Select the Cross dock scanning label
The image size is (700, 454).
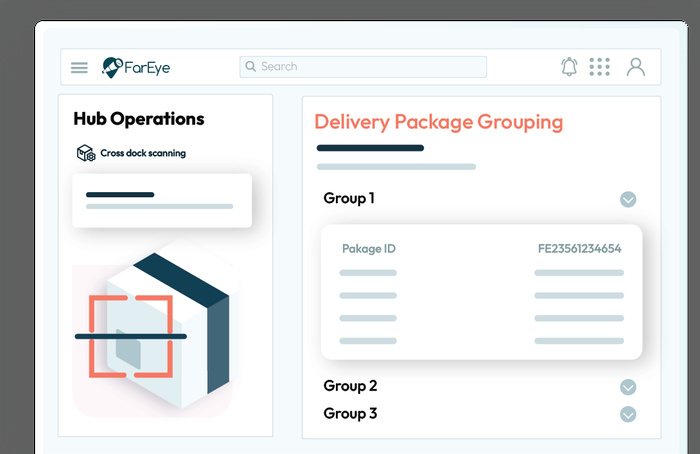pos(142,154)
